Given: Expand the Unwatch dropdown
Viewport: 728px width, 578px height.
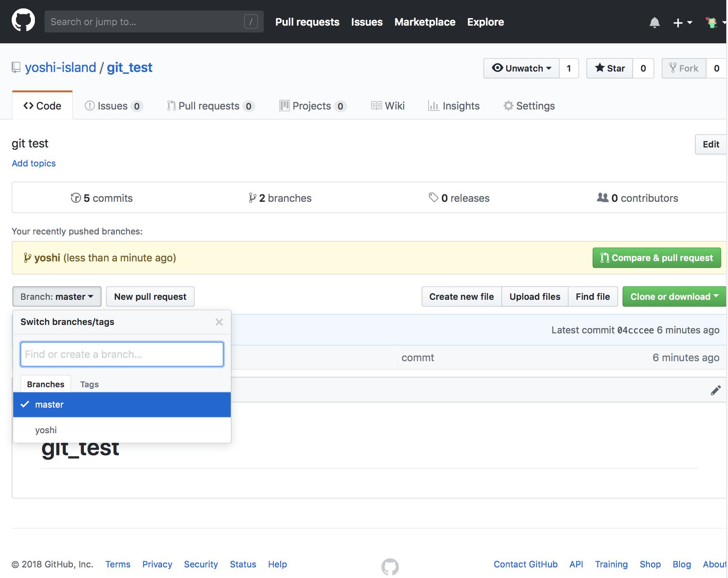Looking at the screenshot, I should 522,68.
